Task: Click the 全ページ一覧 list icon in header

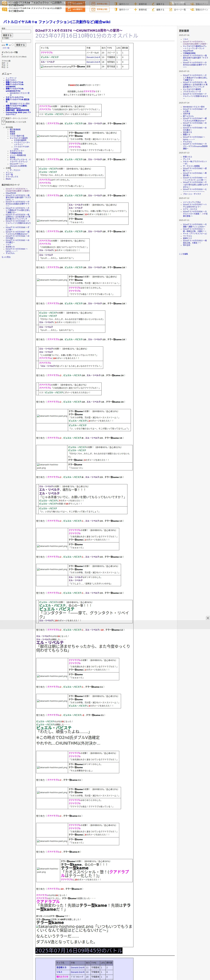Action: [x=171, y=9]
